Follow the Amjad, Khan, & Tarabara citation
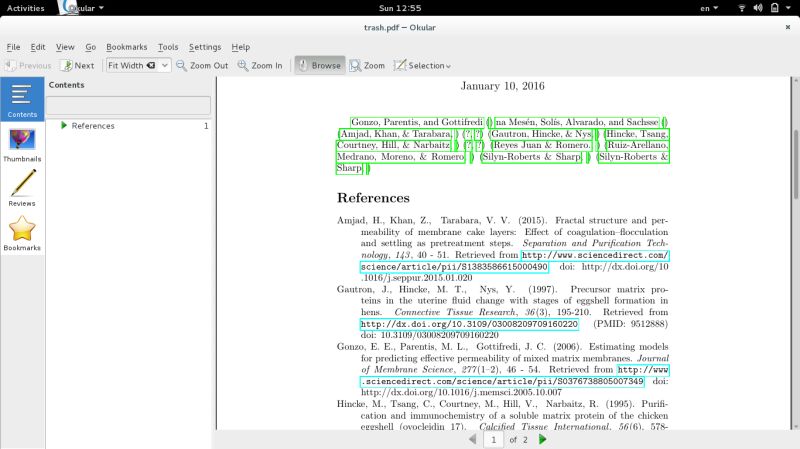The image size is (800, 449). [x=396, y=134]
